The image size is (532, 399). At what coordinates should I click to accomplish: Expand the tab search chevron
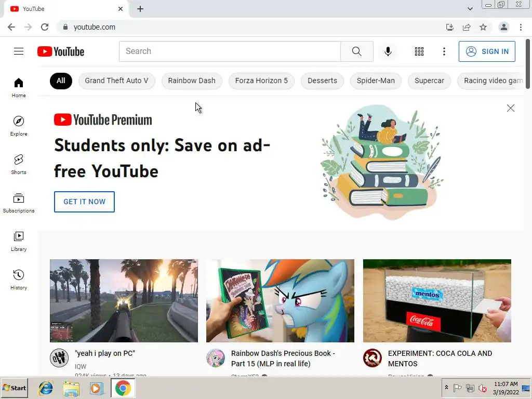(470, 9)
